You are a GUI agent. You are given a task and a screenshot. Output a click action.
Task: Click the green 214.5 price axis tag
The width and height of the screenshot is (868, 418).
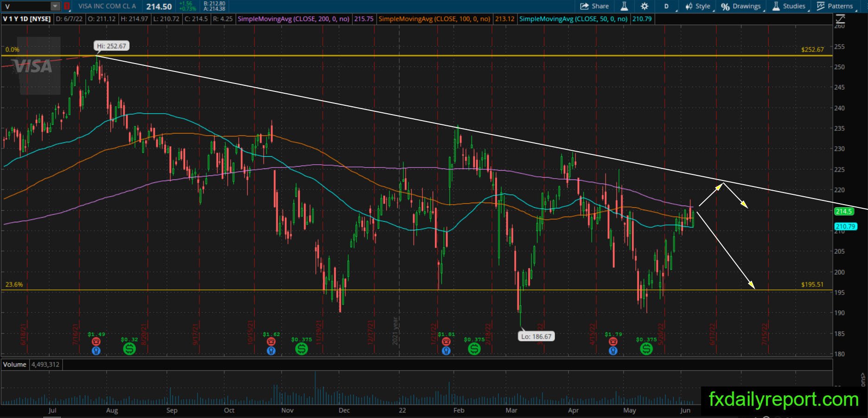844,212
